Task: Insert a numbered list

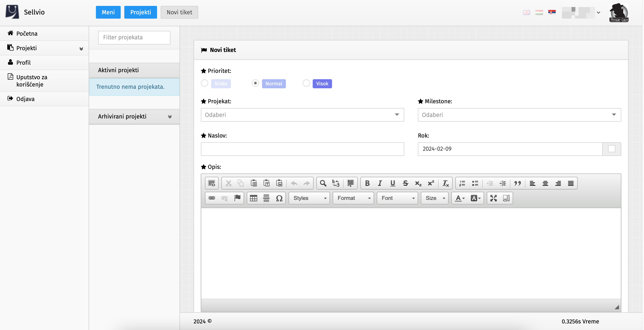Action: (x=462, y=183)
